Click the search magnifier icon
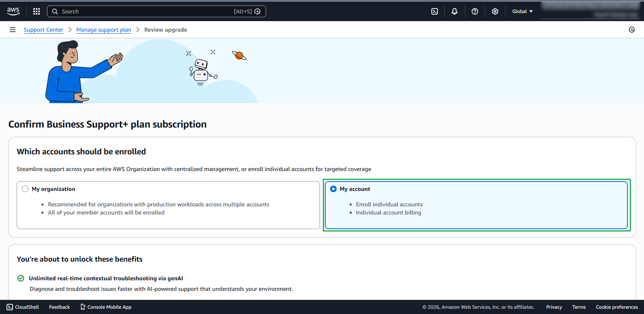Viewport: 644px width, 314px height. pyautogui.click(x=55, y=11)
